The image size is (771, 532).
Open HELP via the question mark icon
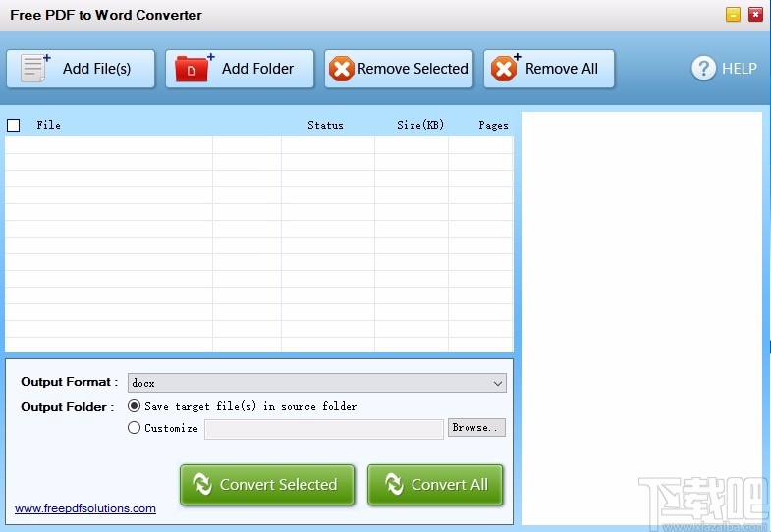click(703, 68)
